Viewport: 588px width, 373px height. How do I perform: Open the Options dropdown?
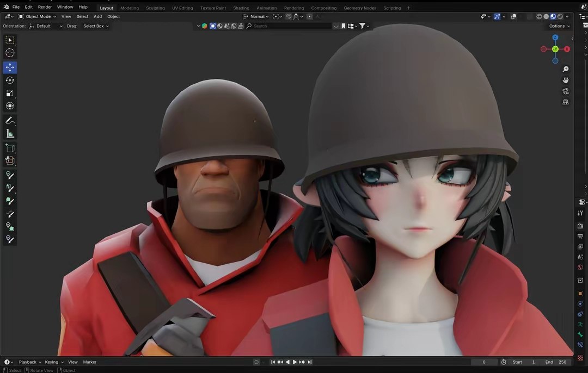[x=559, y=26]
